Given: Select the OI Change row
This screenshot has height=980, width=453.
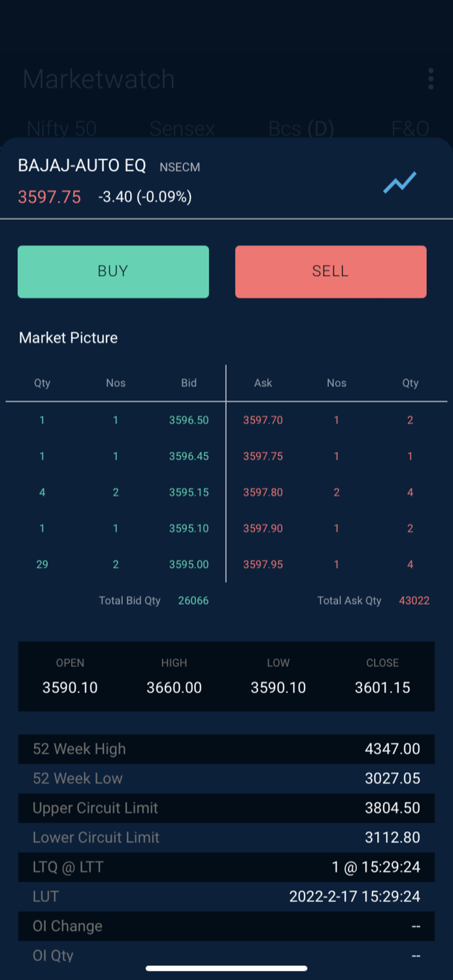Looking at the screenshot, I should (x=226, y=926).
